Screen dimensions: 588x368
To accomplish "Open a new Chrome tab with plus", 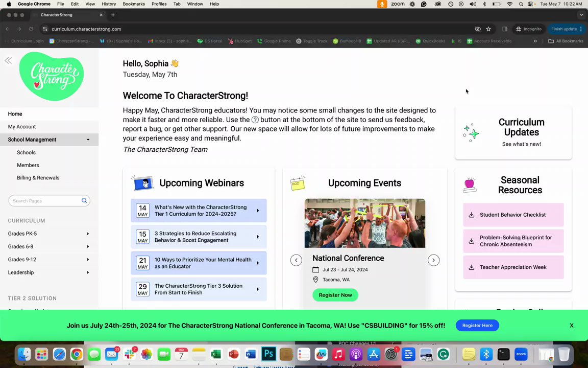I will pyautogui.click(x=113, y=15).
